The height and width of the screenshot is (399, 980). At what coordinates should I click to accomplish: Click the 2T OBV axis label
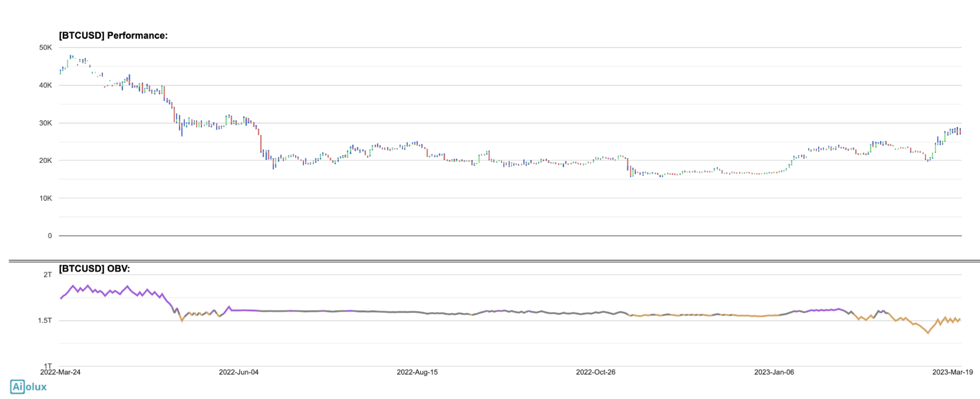48,275
